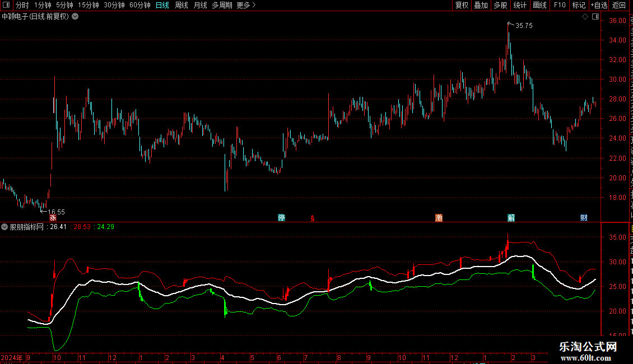This screenshot has width=633, height=364.
Task: Open the 停 event marker on the chart
Action: (x=281, y=218)
